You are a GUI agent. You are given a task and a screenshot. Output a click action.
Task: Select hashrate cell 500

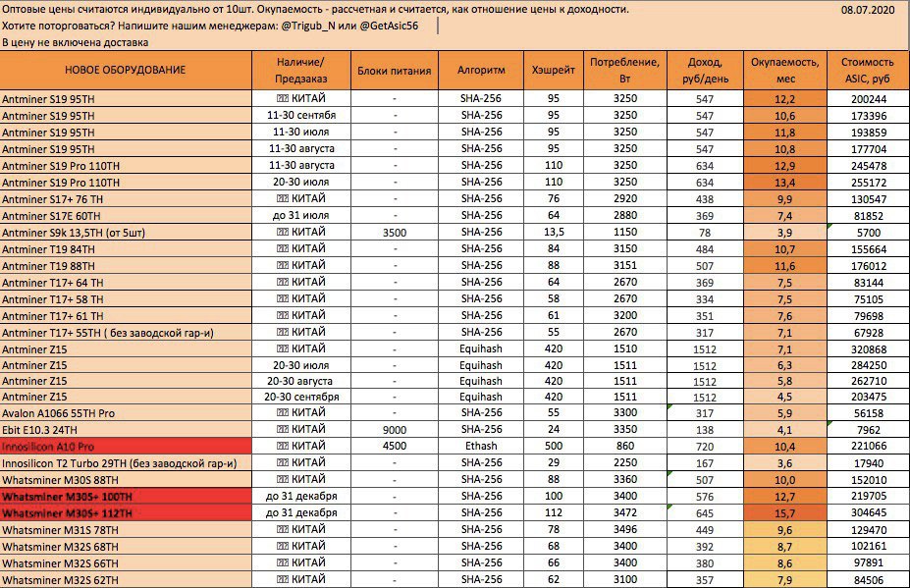(x=554, y=446)
